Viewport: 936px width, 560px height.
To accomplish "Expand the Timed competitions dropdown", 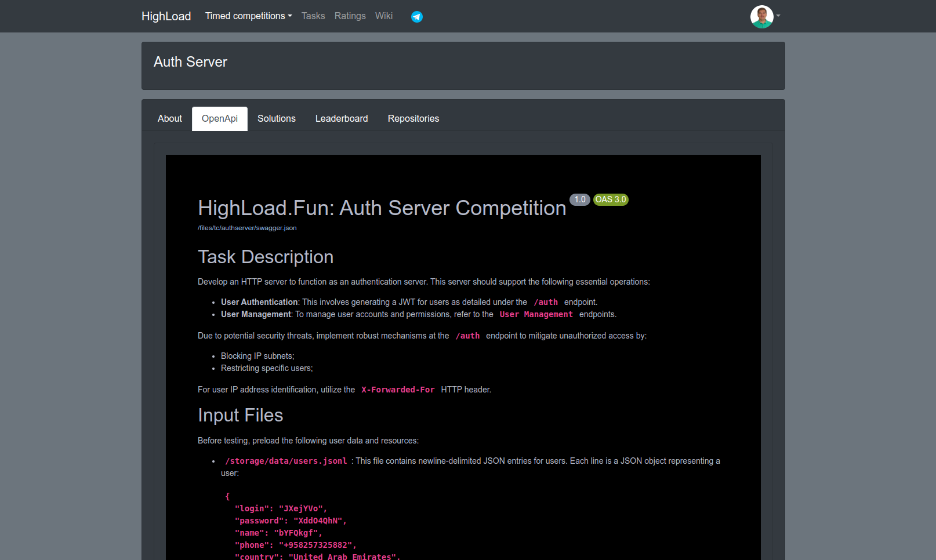I will (x=248, y=16).
